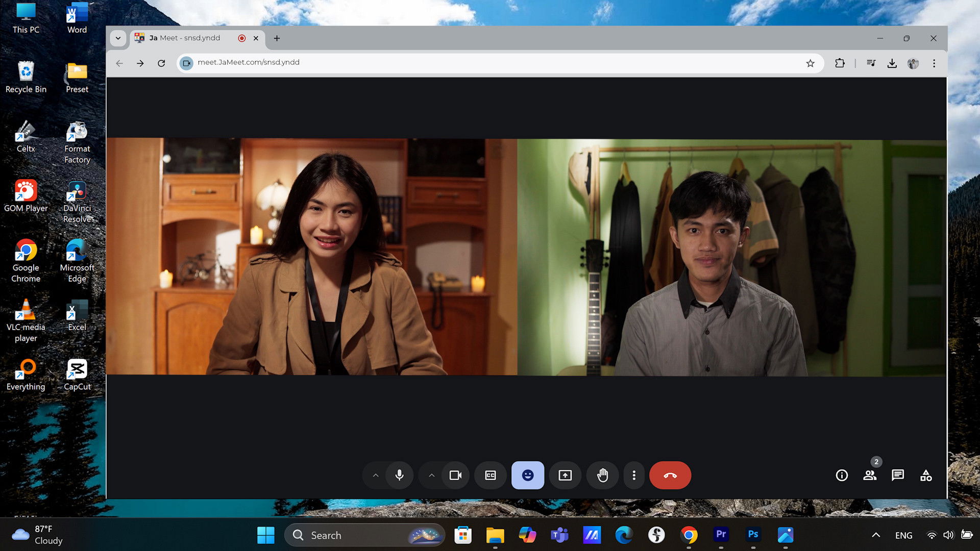Show the participants people panel
This screenshot has height=551, width=980.
(870, 475)
